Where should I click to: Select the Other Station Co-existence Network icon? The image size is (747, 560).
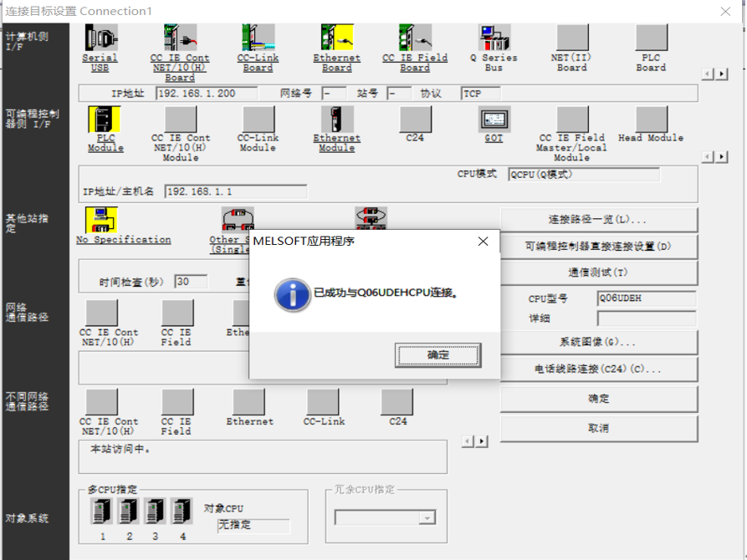tap(371, 218)
